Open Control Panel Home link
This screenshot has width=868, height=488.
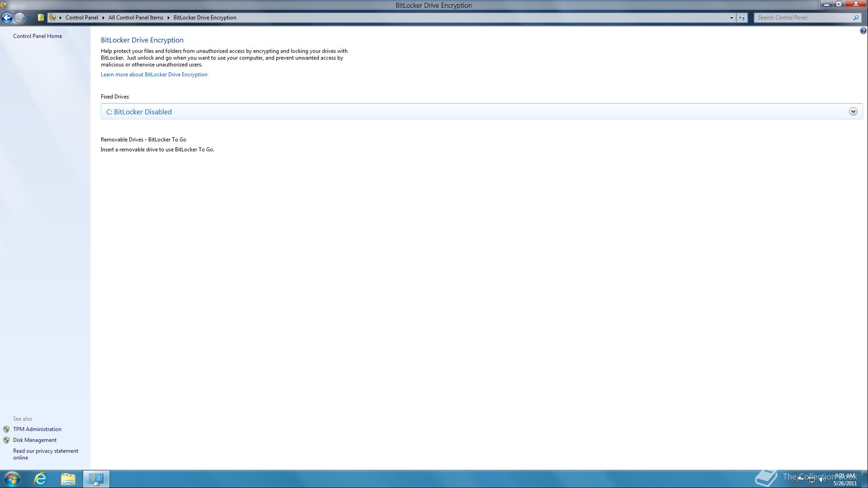click(38, 36)
